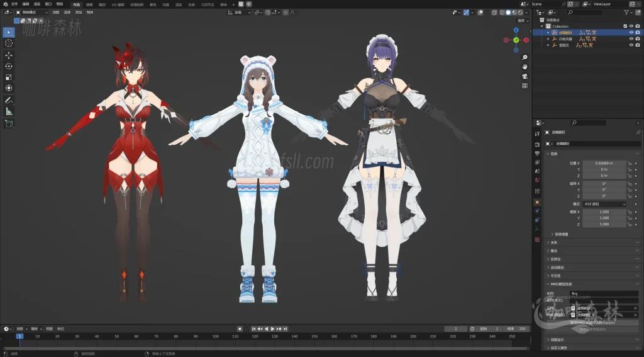Toggle the camera view icon
The height and width of the screenshot is (357, 644).
(x=525, y=76)
